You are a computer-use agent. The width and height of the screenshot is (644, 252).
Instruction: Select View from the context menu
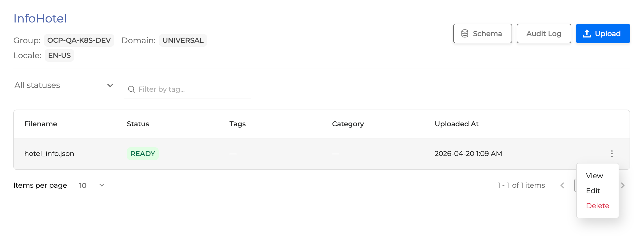pyautogui.click(x=594, y=176)
